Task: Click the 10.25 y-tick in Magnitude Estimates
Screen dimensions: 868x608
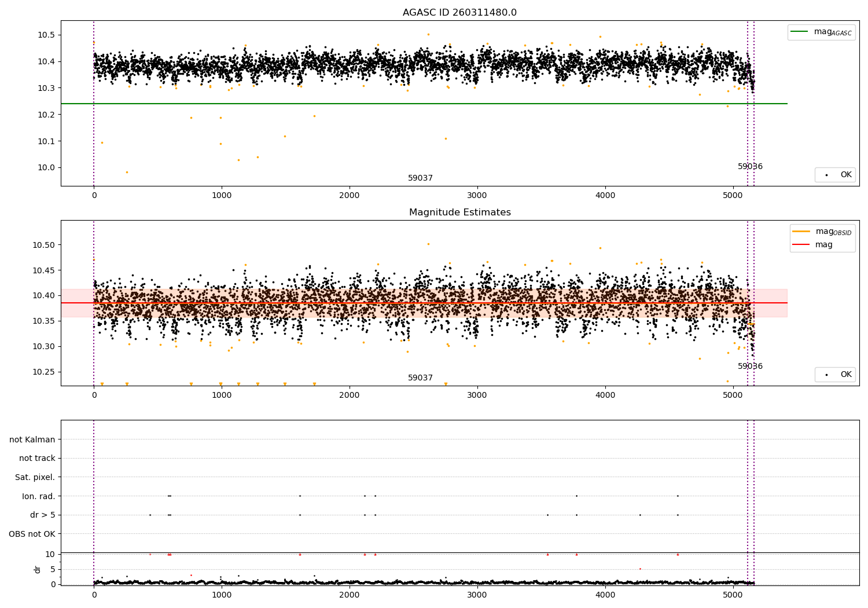Action: click(x=44, y=372)
